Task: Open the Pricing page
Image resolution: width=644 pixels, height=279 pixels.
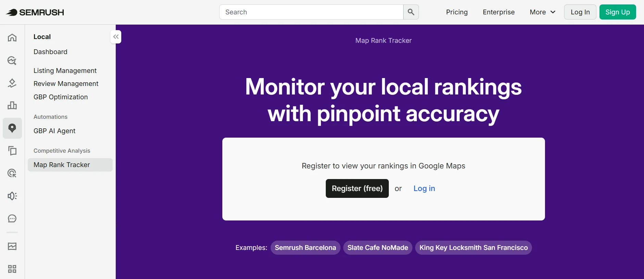Action: coord(457,12)
